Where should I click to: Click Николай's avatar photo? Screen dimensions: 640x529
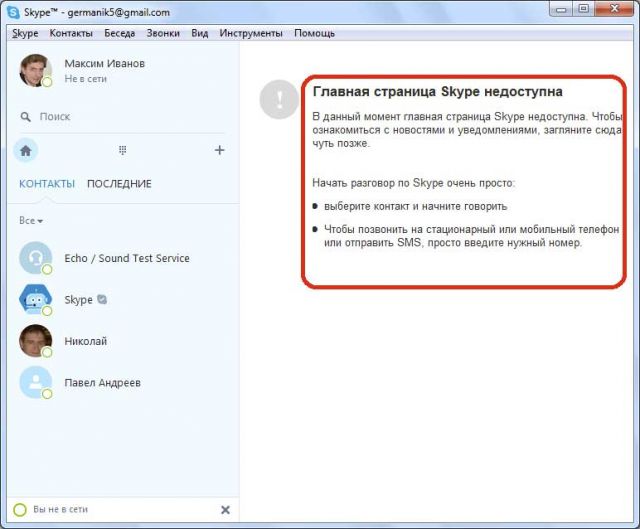point(36,341)
